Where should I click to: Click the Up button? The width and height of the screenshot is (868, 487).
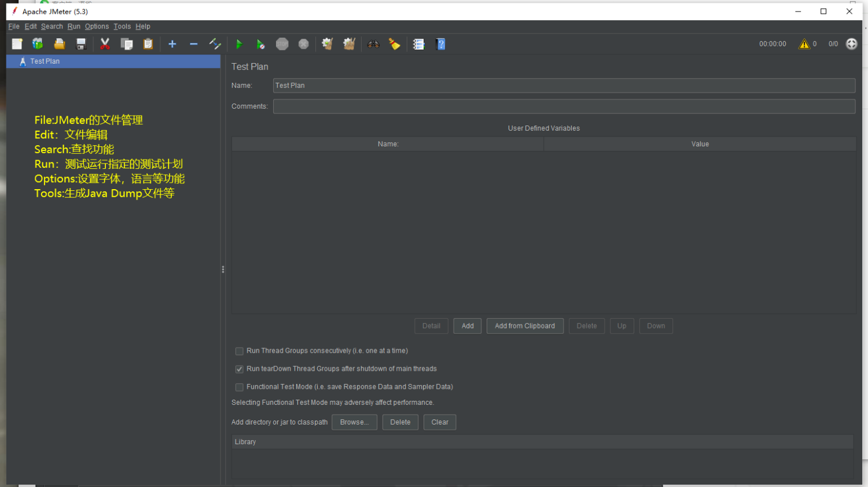(x=621, y=326)
